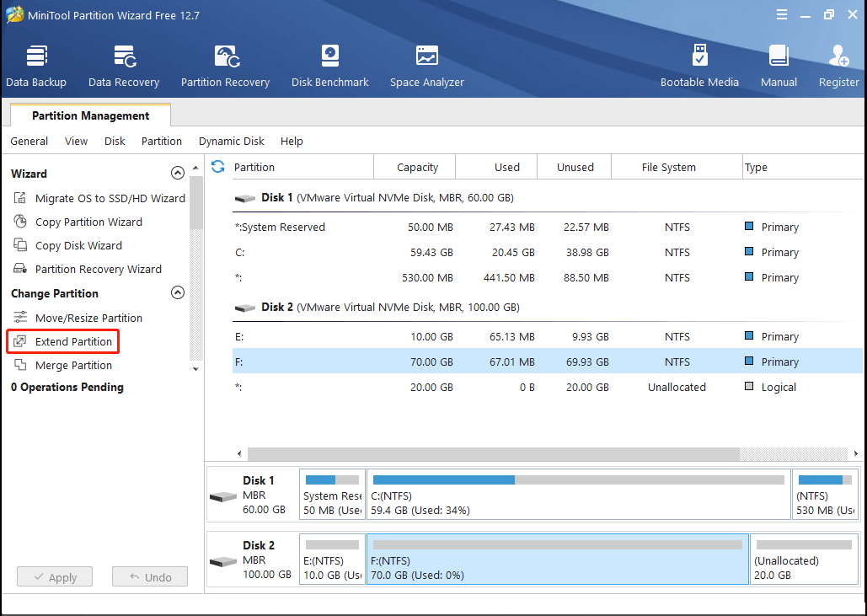Click the Disk 2 drive icon in list header
Viewport: 867px width, 616px height.
point(245,308)
